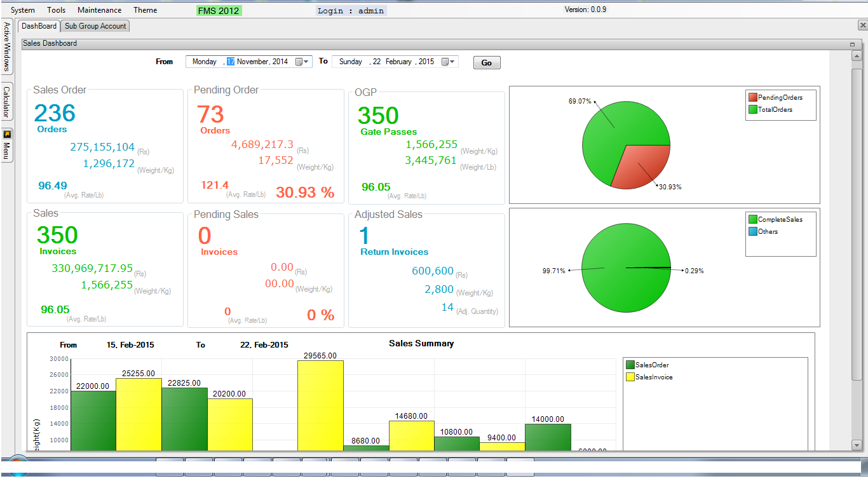Open the Theme menu
The width and height of the screenshot is (868, 488).
pyautogui.click(x=145, y=10)
